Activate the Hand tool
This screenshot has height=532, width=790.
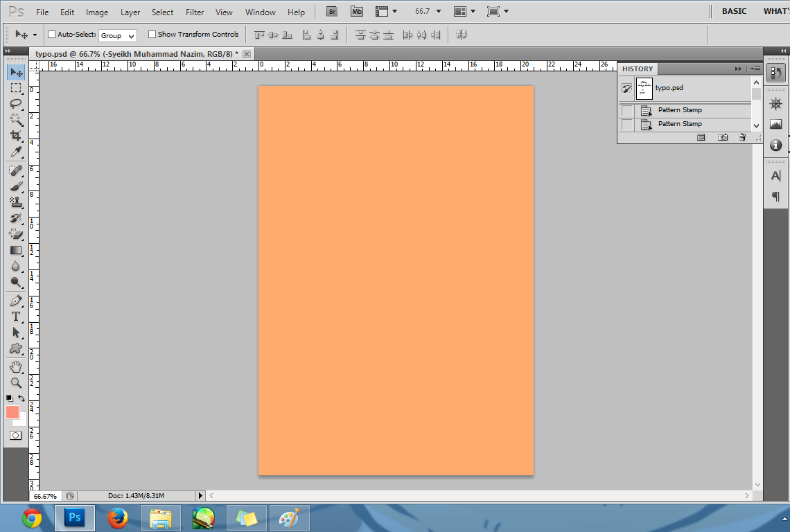(x=15, y=366)
